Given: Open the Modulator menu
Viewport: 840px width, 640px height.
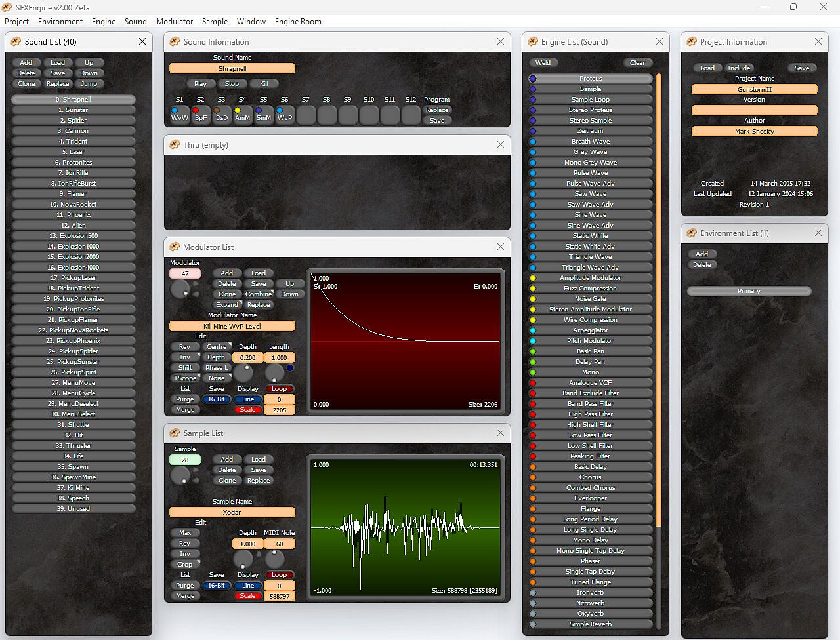Looking at the screenshot, I should 175,22.
